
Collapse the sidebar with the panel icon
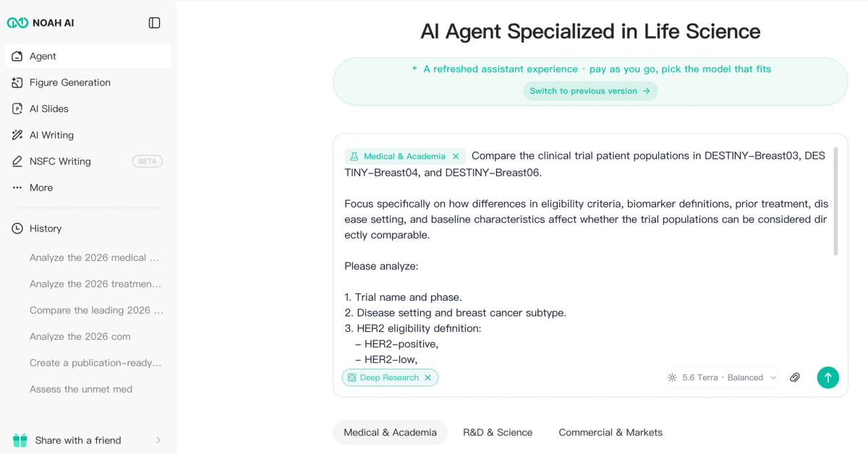click(154, 23)
